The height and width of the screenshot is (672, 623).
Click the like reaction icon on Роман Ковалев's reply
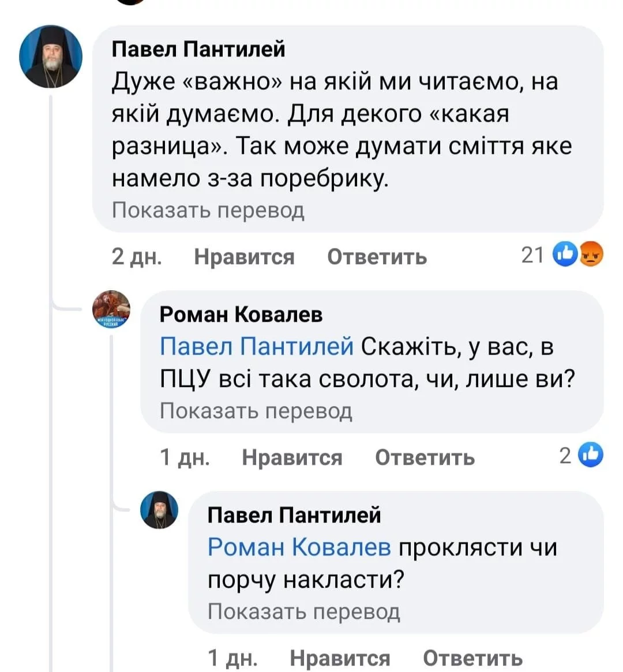tap(590, 455)
